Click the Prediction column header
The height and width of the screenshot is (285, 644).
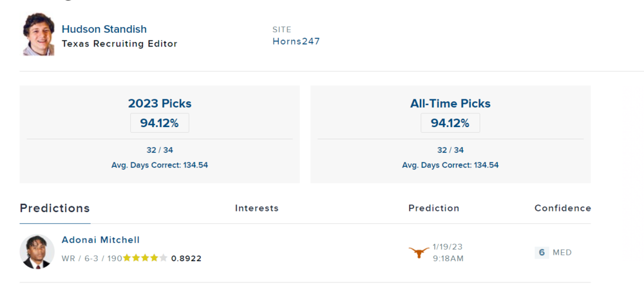point(433,208)
